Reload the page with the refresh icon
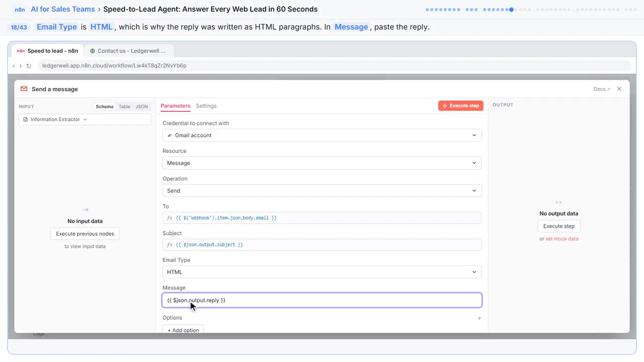The height and width of the screenshot is (362, 644). tap(29, 66)
